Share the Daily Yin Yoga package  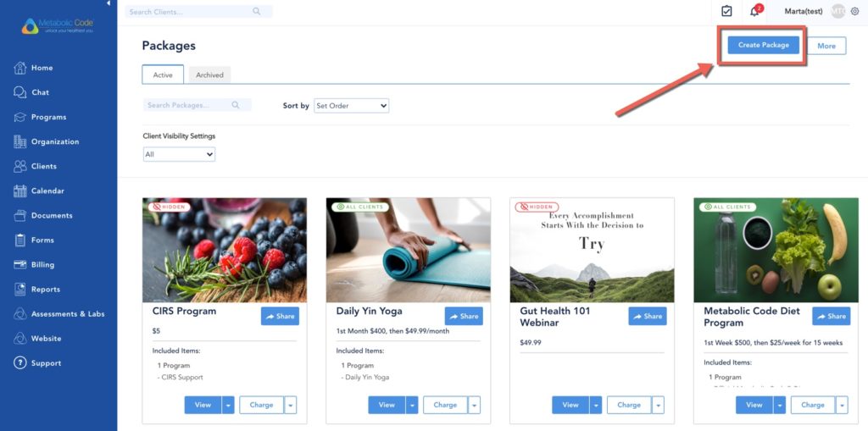(464, 316)
